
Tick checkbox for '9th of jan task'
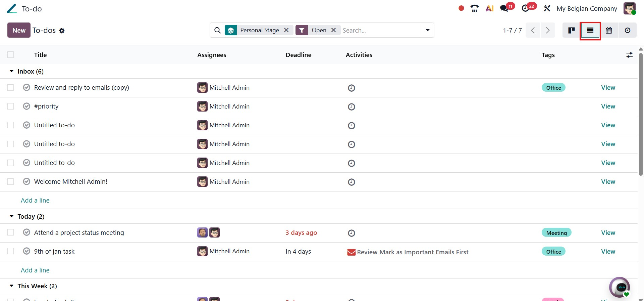pos(11,251)
